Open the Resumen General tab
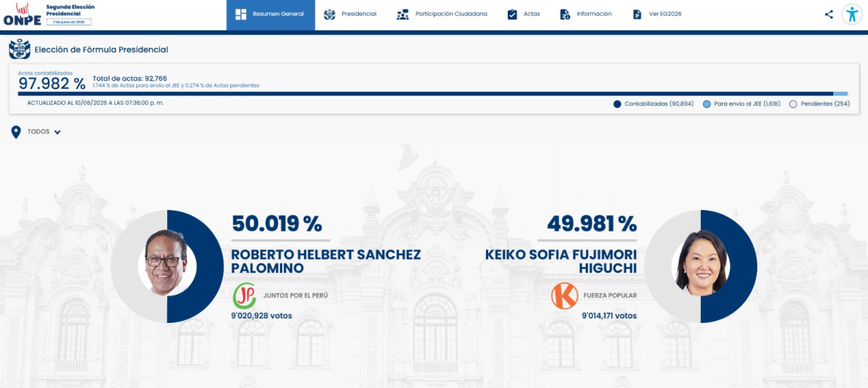The width and height of the screenshot is (868, 388). click(271, 14)
